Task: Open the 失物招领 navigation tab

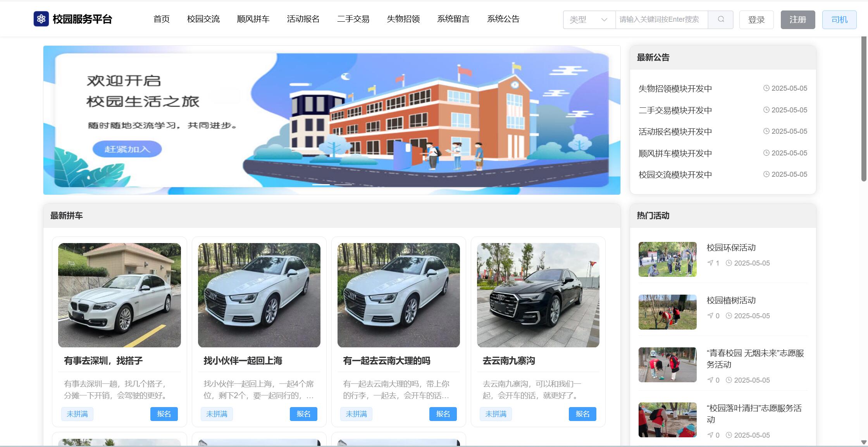Action: [403, 19]
